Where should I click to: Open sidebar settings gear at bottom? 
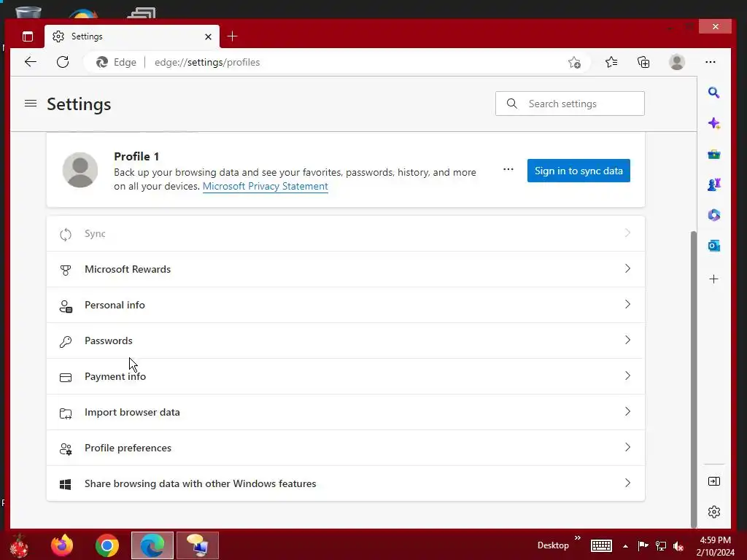pyautogui.click(x=713, y=512)
